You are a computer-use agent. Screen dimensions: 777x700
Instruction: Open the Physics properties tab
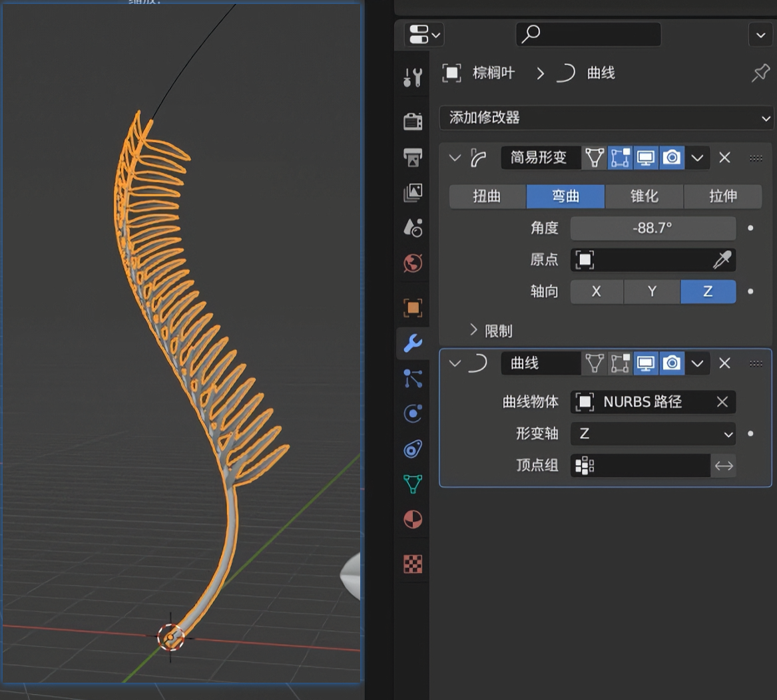(x=413, y=414)
